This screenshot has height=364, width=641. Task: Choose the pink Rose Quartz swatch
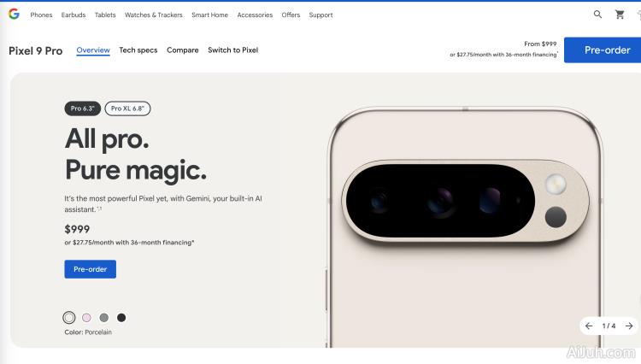point(86,317)
